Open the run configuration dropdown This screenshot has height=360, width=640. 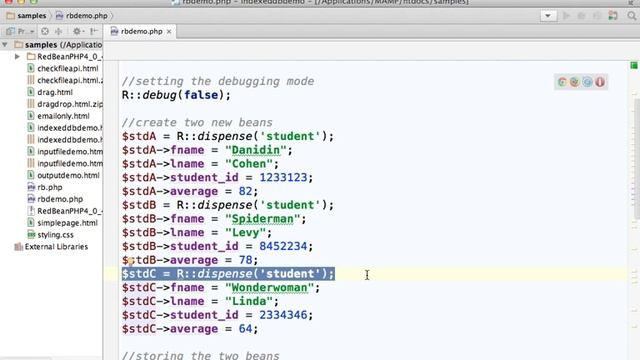(548, 16)
